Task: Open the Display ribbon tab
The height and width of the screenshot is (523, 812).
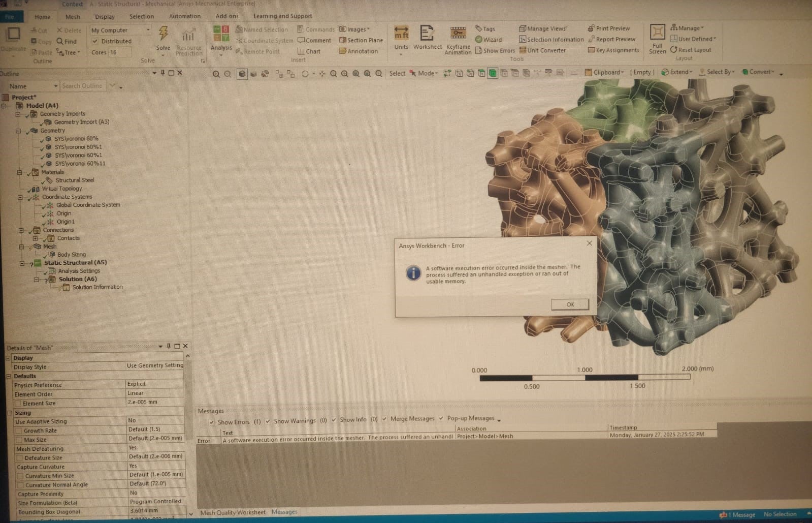Action: coord(105,17)
